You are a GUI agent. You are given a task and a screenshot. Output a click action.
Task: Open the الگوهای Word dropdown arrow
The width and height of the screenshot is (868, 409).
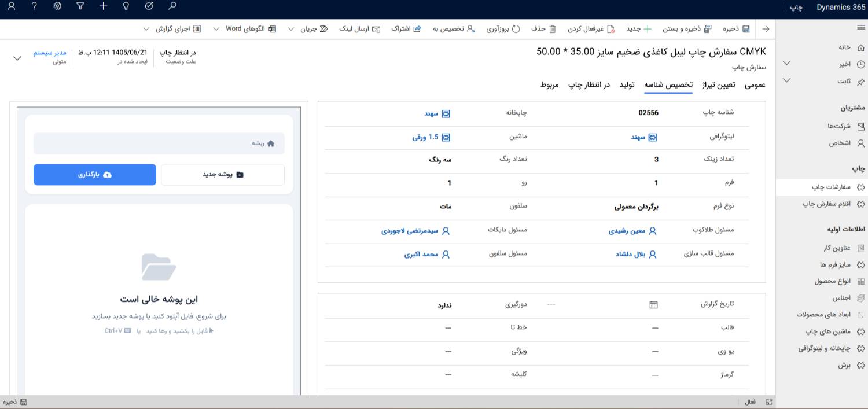[216, 28]
